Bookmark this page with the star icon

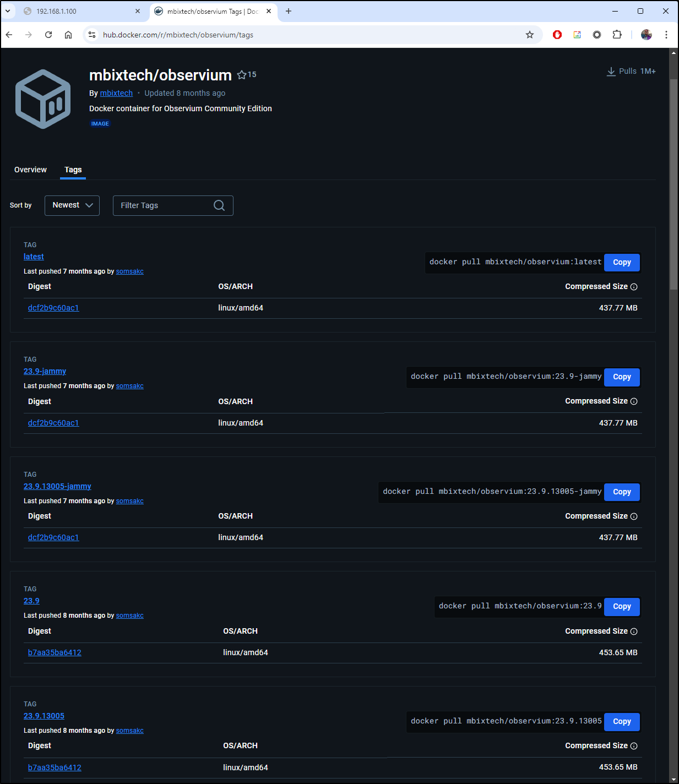coord(530,35)
